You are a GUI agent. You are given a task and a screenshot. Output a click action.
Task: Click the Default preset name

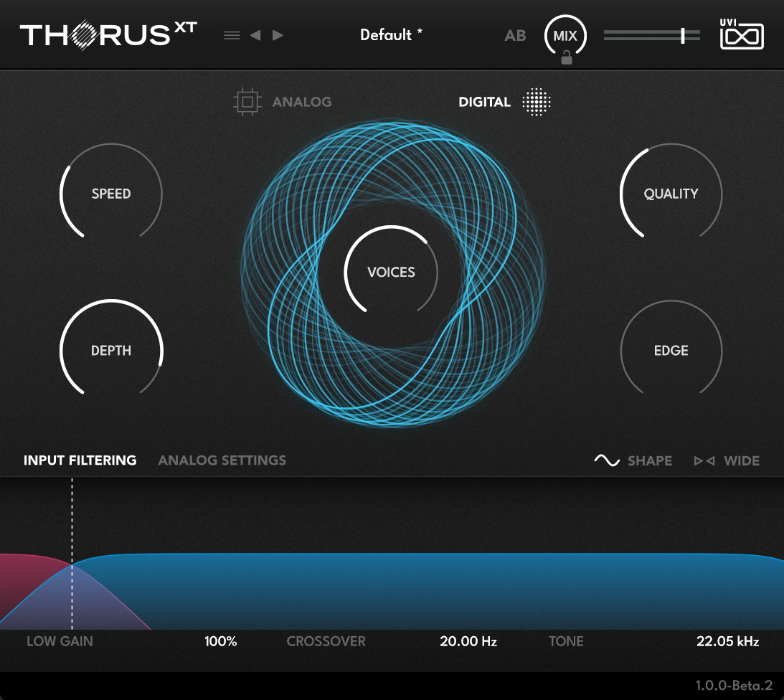(x=391, y=34)
